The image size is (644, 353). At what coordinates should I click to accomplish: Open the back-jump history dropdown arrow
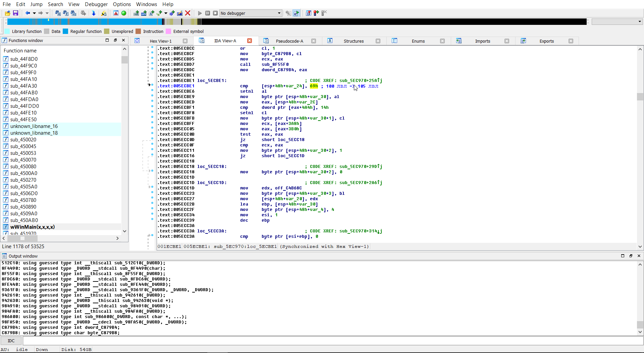click(x=34, y=13)
